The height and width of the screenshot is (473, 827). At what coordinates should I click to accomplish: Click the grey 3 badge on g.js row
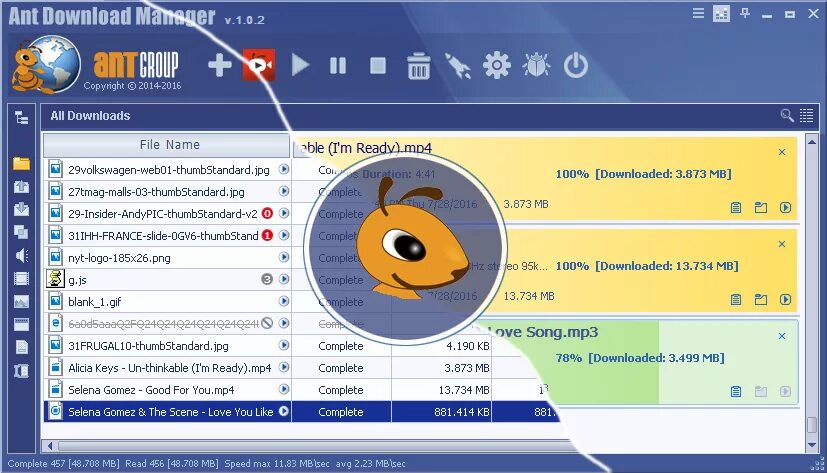(x=267, y=279)
